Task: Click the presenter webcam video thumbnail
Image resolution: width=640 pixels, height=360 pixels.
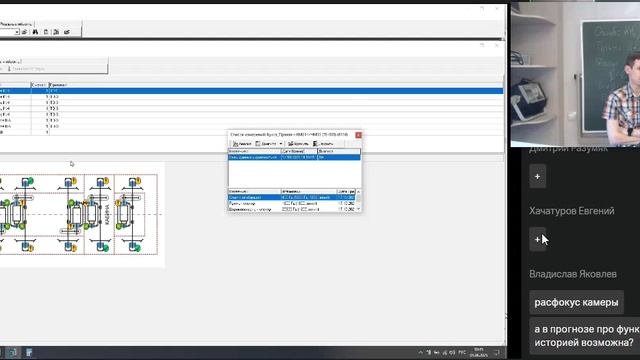Action: tap(575, 73)
